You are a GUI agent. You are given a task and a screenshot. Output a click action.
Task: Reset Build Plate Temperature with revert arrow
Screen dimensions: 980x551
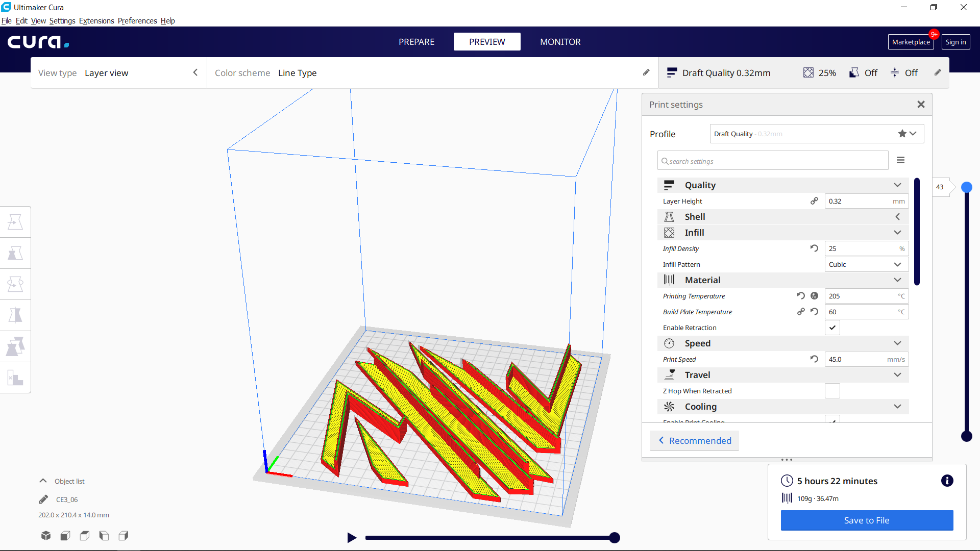pos(814,312)
